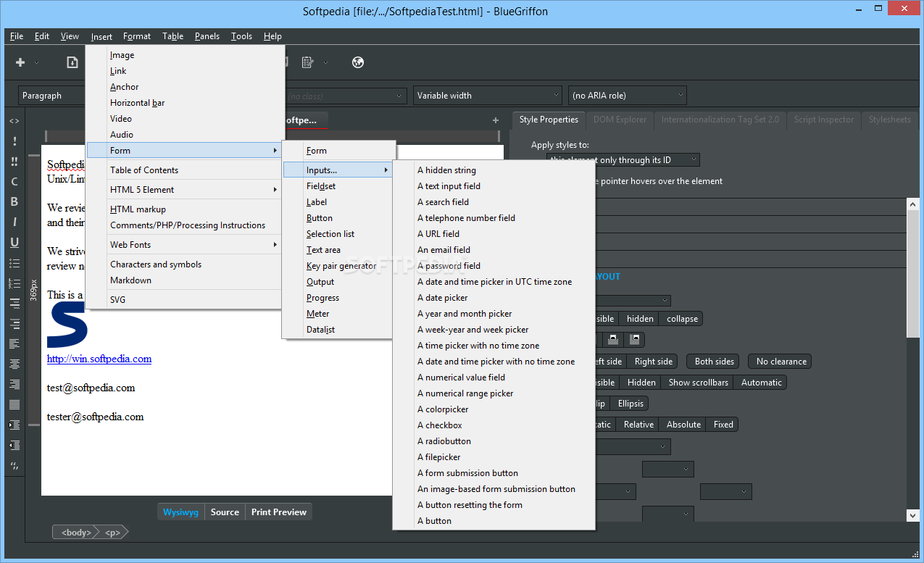924x563 pixels.
Task: Add a new document tab with plus
Action: coord(496,120)
